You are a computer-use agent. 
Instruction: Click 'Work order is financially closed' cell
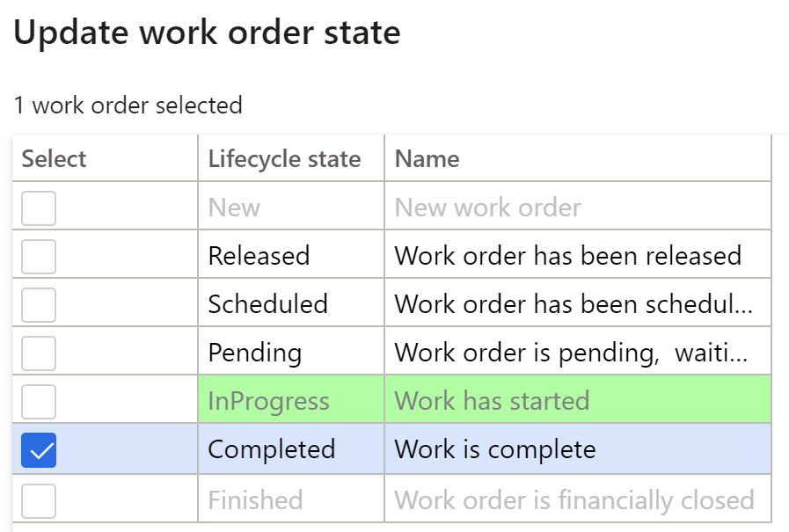click(578, 499)
